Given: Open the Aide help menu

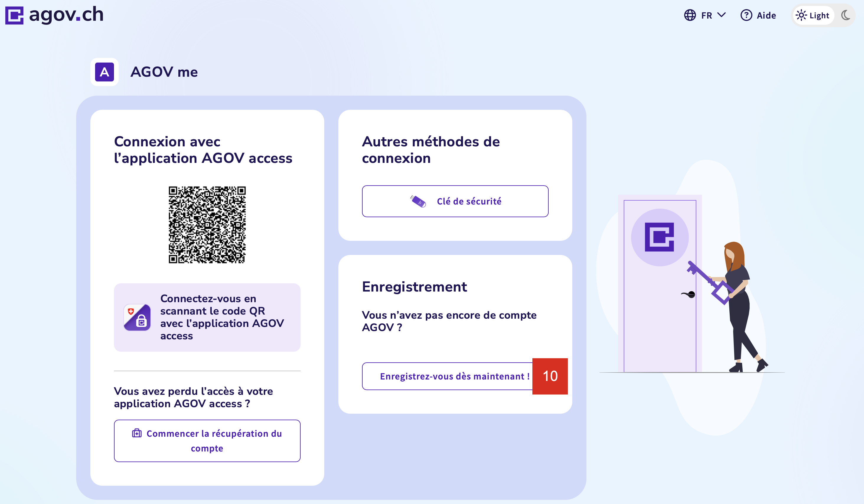Looking at the screenshot, I should pyautogui.click(x=766, y=15).
